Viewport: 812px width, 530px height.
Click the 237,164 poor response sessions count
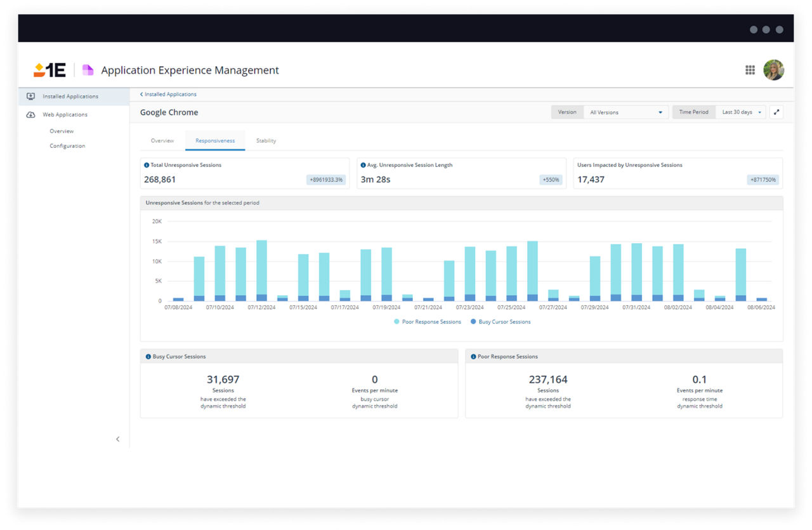(x=548, y=380)
